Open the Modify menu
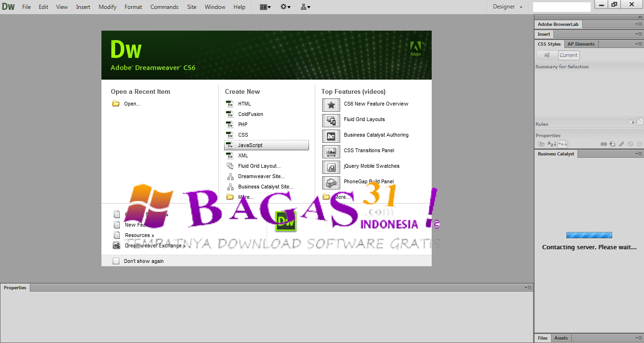This screenshot has width=644, height=343. (x=108, y=7)
